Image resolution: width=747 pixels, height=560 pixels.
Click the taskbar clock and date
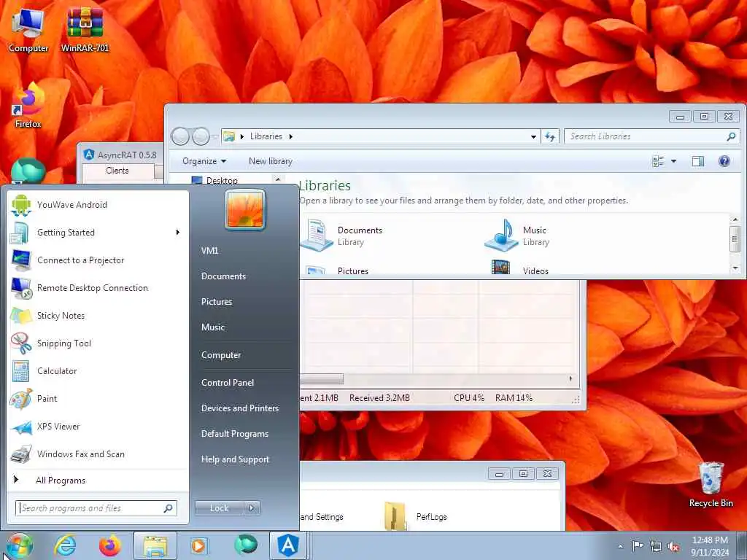710,546
